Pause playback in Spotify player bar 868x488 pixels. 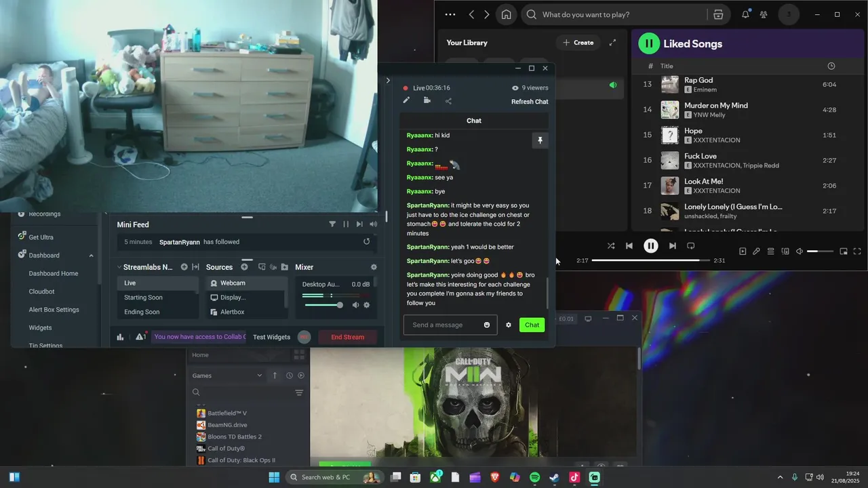pyautogui.click(x=650, y=246)
